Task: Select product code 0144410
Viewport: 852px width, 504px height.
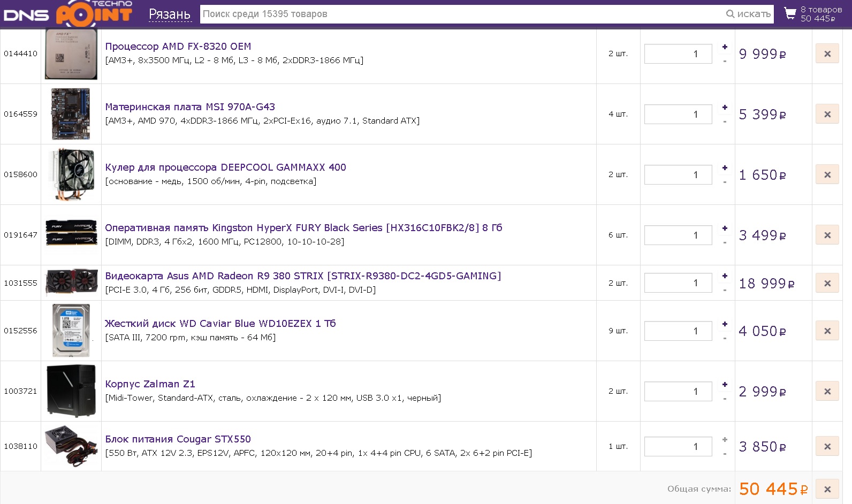Action: coord(20,54)
